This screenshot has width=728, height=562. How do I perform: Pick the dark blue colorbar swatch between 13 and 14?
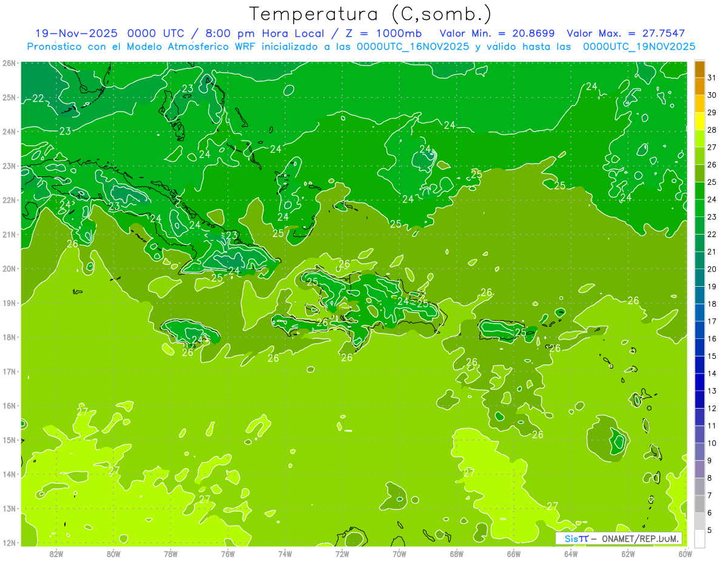coord(699,382)
